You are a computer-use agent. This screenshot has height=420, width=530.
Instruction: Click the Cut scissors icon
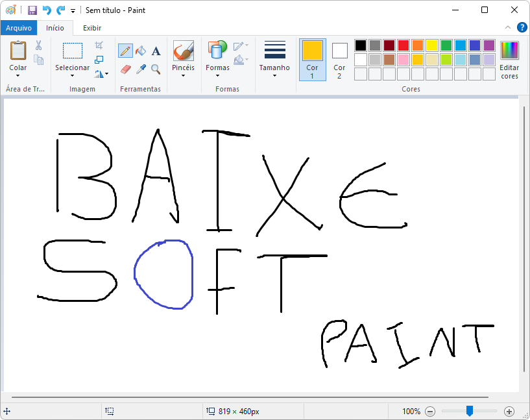point(38,45)
